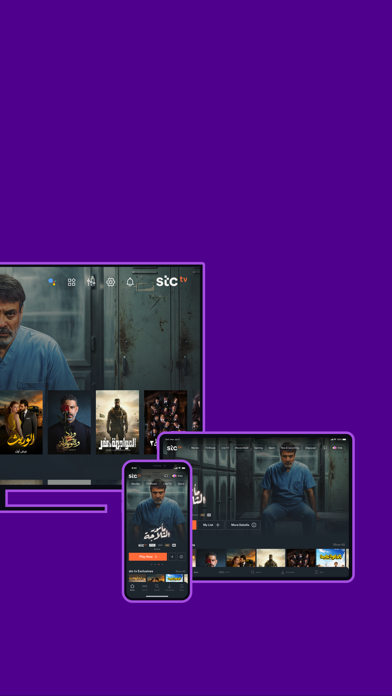Click My List button on the tablet

[x=211, y=525]
